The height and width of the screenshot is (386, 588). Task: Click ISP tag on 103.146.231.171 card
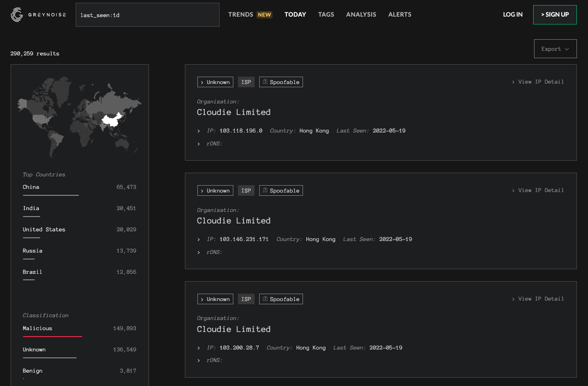pyautogui.click(x=246, y=191)
